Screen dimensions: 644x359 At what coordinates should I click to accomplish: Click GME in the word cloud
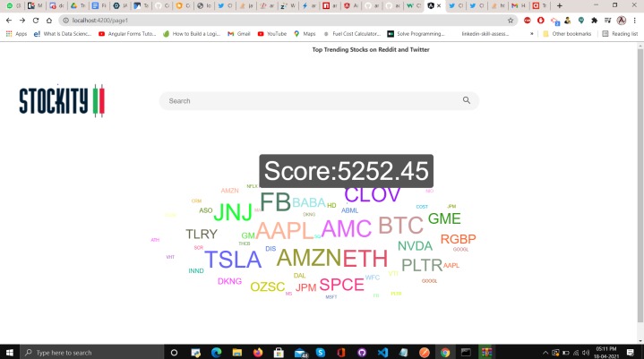[444, 218]
